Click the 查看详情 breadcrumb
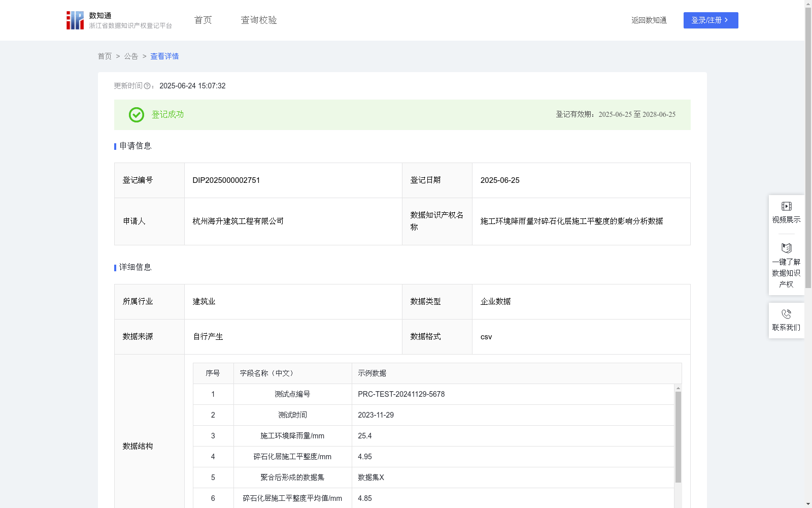Image resolution: width=812 pixels, height=508 pixels. point(164,56)
